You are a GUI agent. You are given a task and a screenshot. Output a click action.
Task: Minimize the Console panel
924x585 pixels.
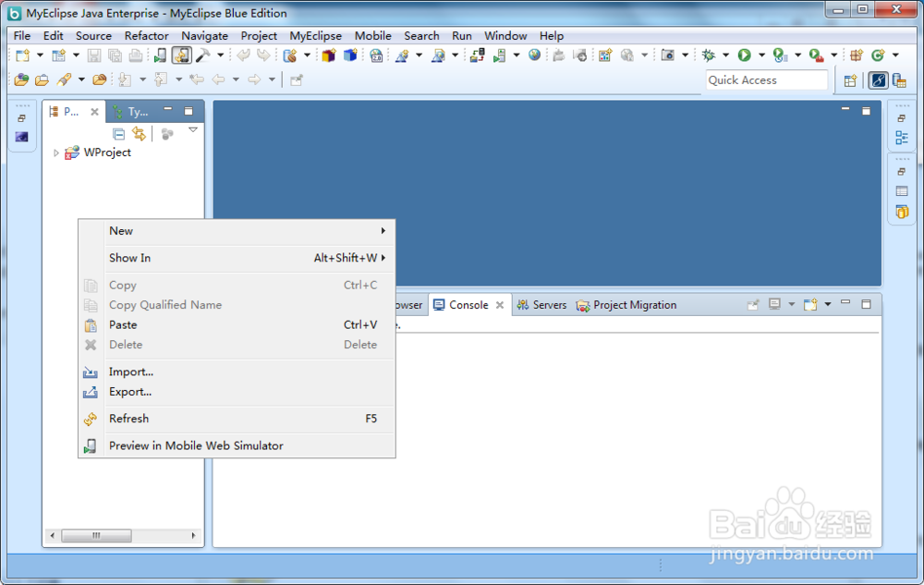(x=845, y=303)
